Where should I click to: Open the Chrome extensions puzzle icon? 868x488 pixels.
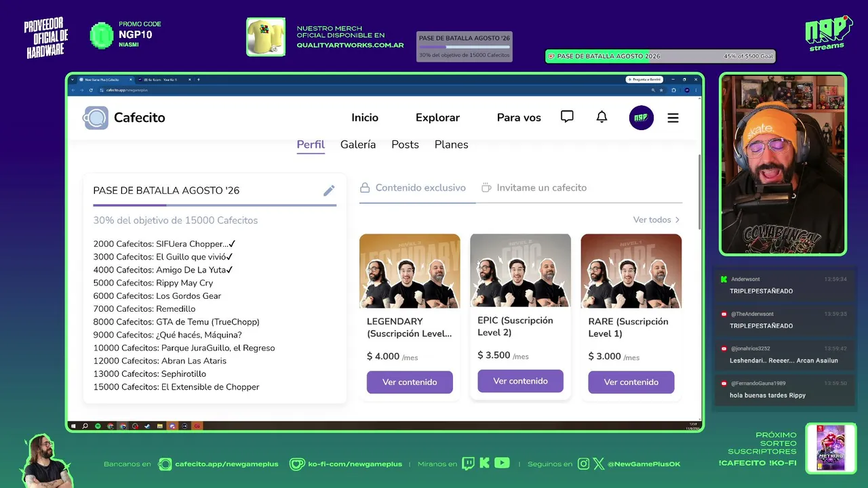click(673, 90)
